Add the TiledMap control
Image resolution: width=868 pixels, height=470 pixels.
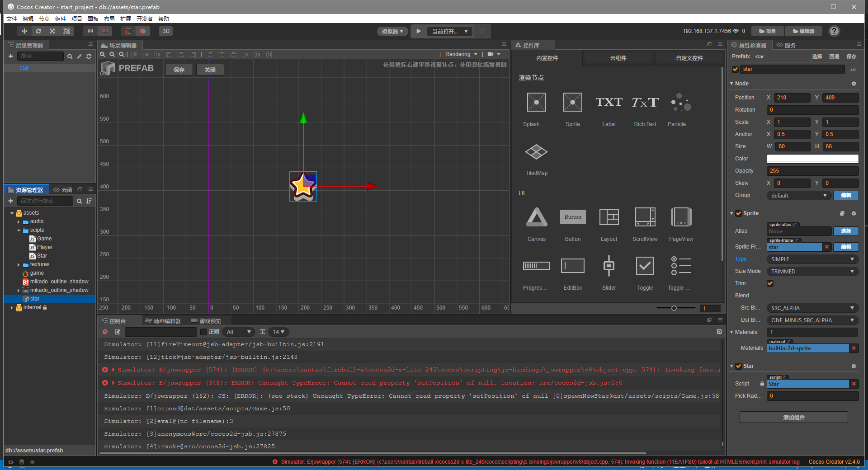tap(537, 159)
